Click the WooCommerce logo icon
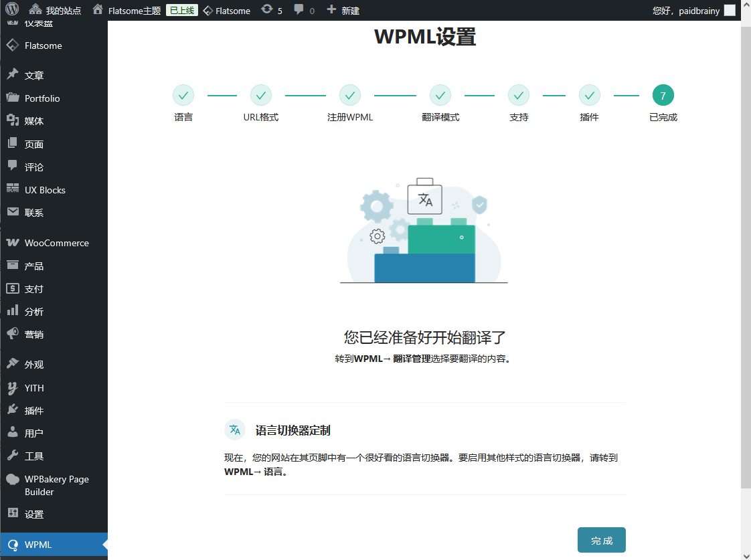 pyautogui.click(x=13, y=243)
